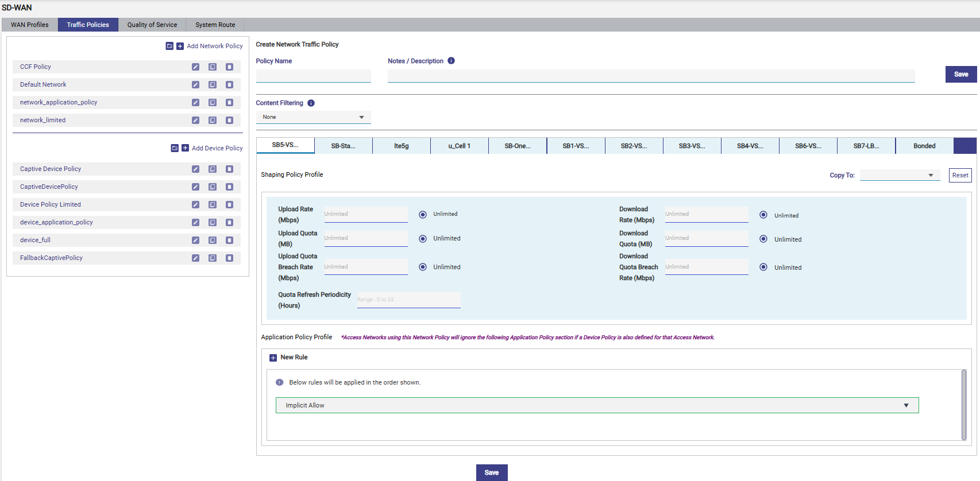Viewport: 980px width, 481px height.
Task: Select Unlimited for Download Quota (MB)
Action: click(763, 239)
